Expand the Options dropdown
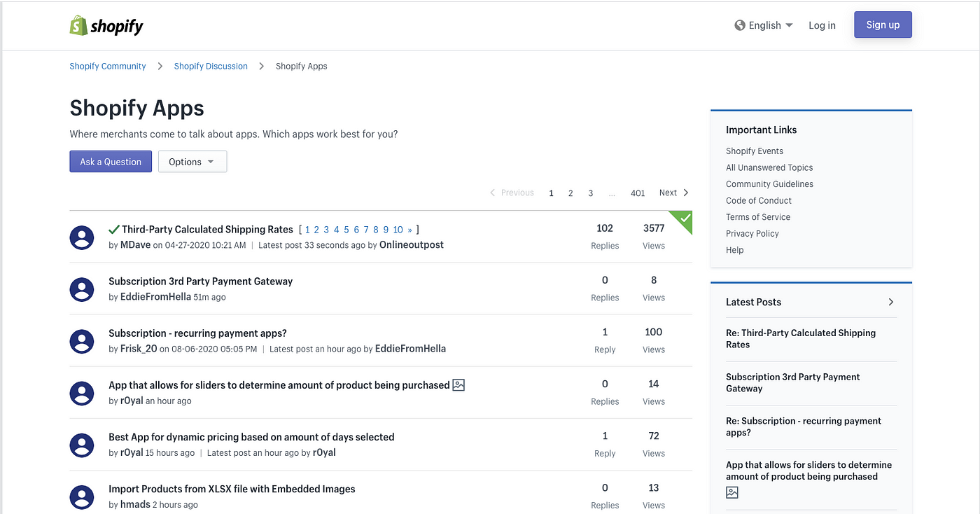Screen dimensions: 980x514 pyautogui.click(x=192, y=162)
